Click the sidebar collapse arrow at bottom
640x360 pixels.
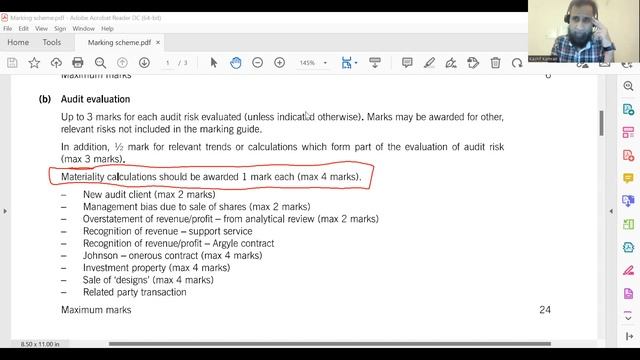pos(629,336)
